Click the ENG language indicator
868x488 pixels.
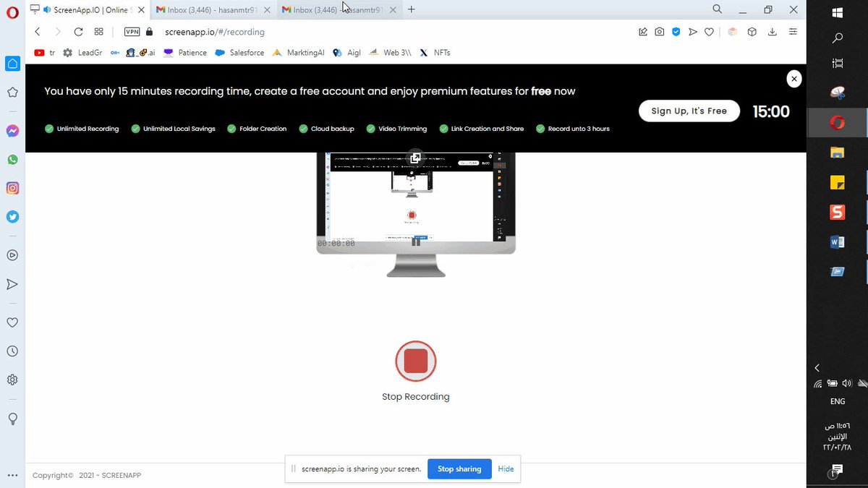837,401
